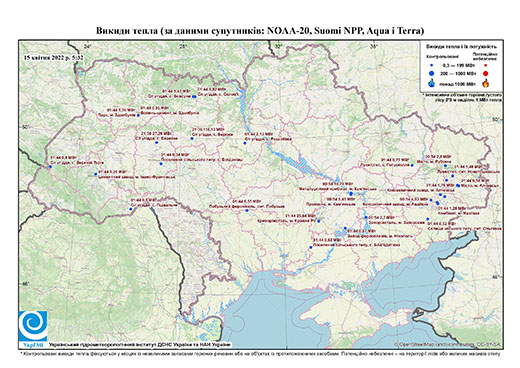
Task: Click the legend heading 'Викиди тепла і їх потужність'
Action: click(461, 46)
